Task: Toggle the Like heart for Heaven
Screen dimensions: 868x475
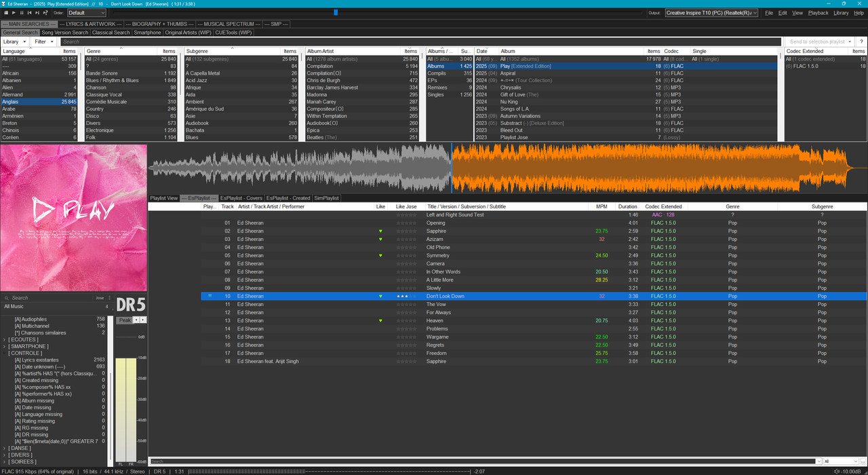Action: [380, 320]
